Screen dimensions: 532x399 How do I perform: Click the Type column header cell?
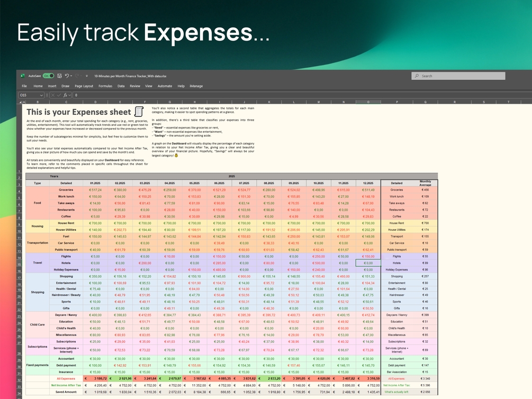click(38, 183)
